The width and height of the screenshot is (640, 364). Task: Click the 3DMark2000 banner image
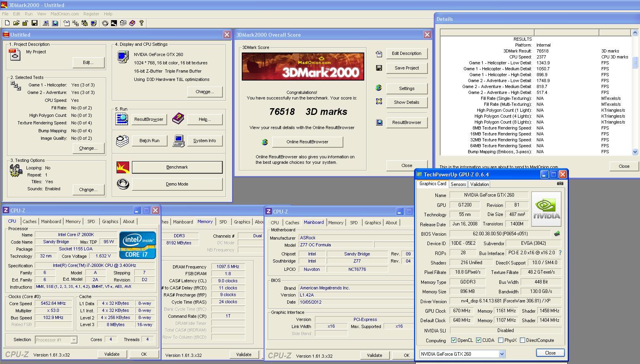click(303, 67)
